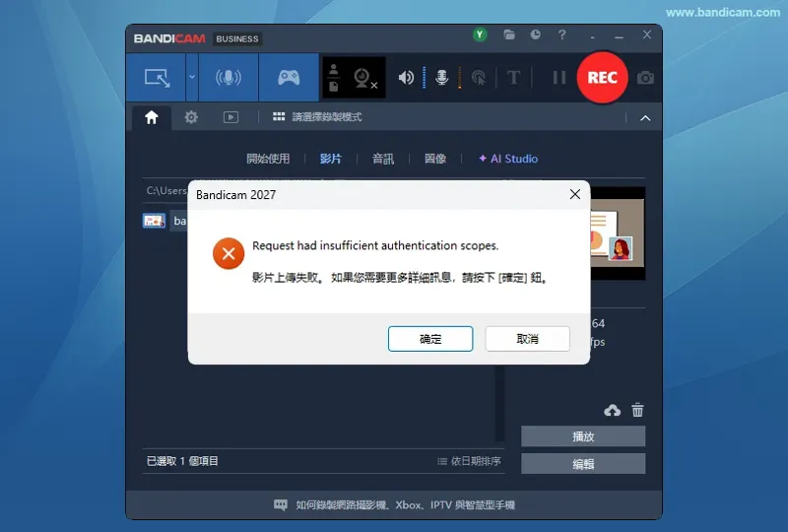Click the chat bubble icon in footer
The width and height of the screenshot is (788, 532).
pyautogui.click(x=281, y=504)
